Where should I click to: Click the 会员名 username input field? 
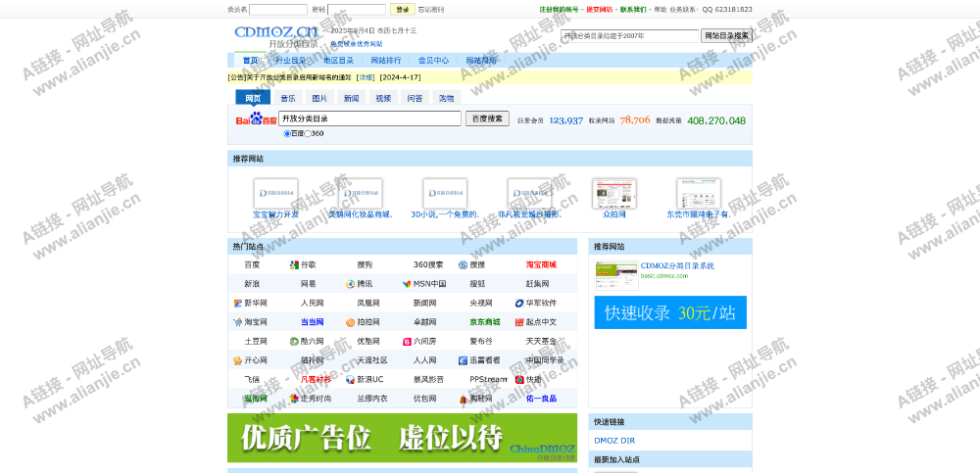[x=278, y=10]
